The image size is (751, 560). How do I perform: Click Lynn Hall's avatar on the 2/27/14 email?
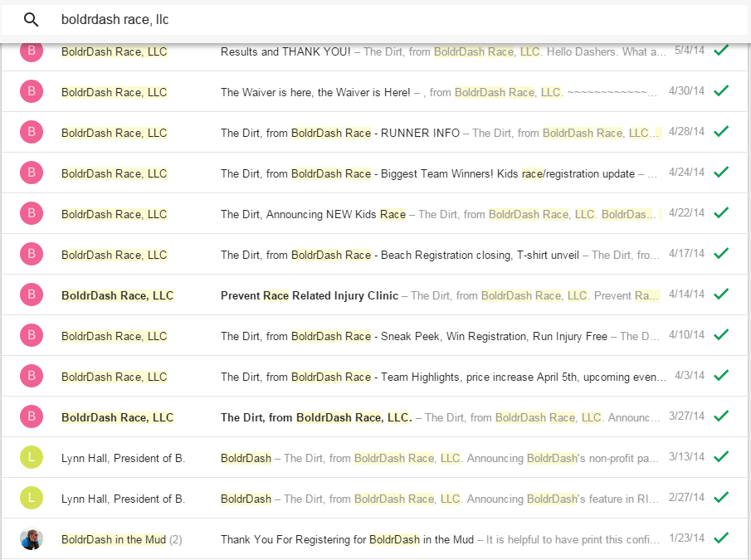pyautogui.click(x=32, y=499)
